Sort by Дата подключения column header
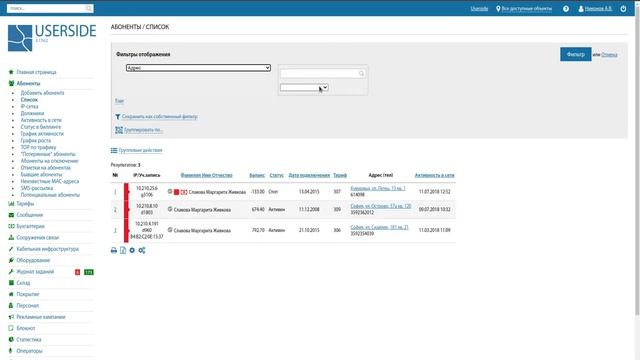The image size is (640, 360). pyautogui.click(x=309, y=175)
